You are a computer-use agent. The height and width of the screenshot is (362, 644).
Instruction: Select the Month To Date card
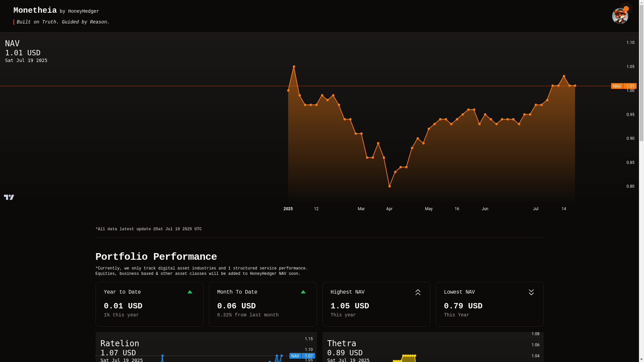[x=263, y=304]
